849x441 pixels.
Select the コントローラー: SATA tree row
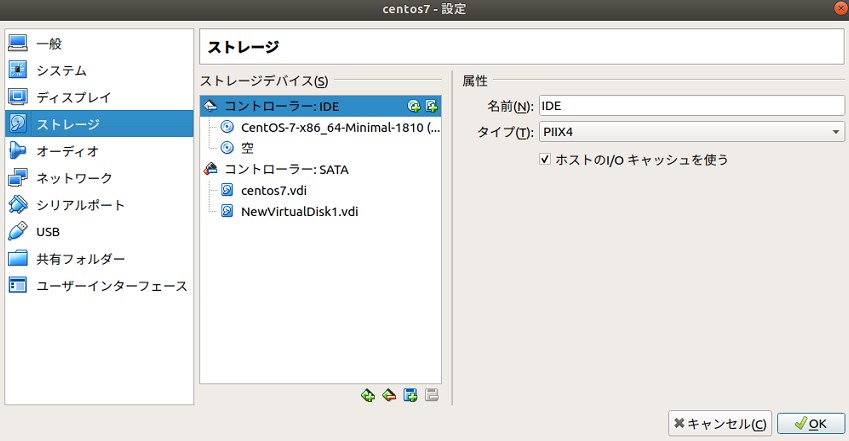(x=321, y=170)
